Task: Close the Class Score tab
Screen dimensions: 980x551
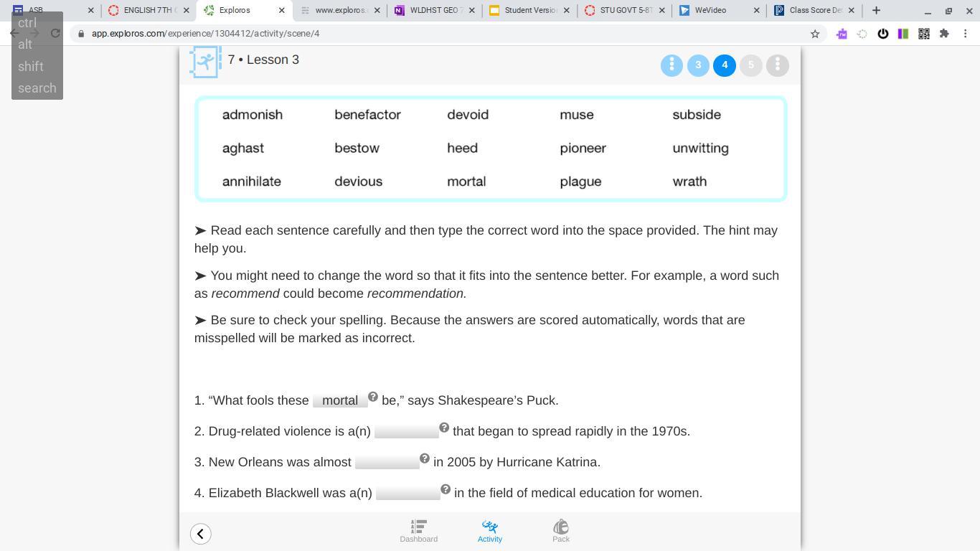Action: [851, 10]
